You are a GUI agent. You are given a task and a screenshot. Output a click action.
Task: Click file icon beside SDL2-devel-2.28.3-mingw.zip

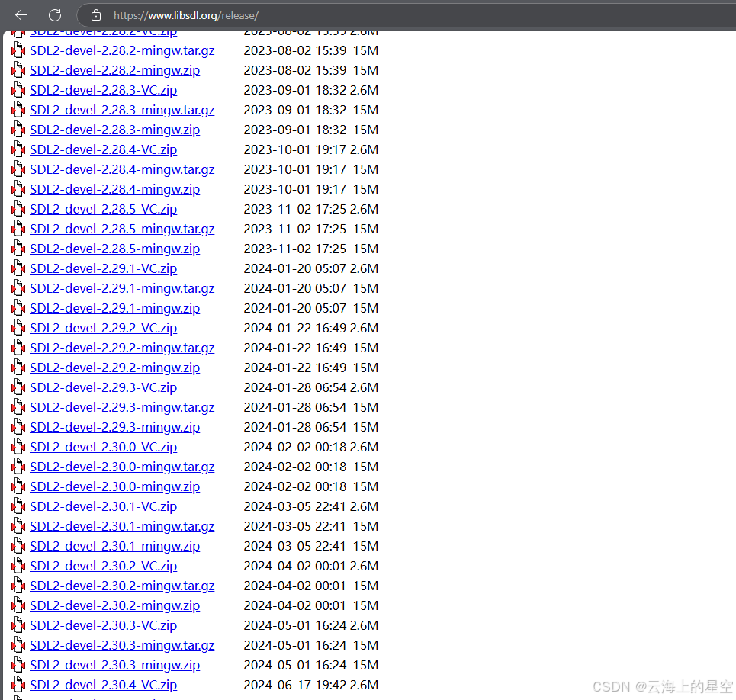tap(18, 129)
